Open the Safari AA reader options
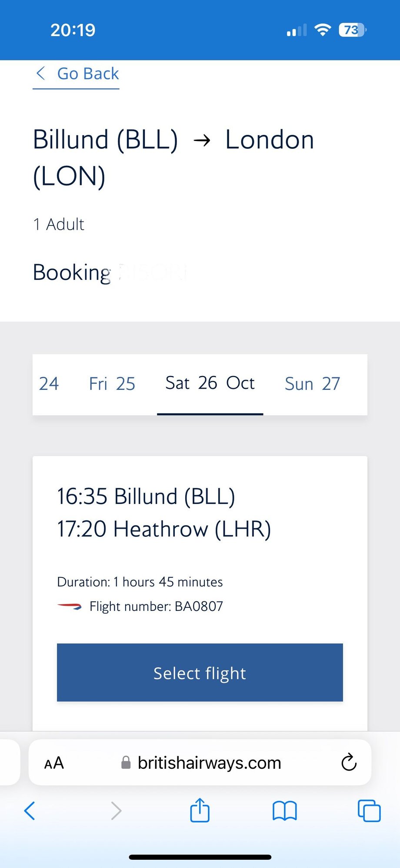Image resolution: width=400 pixels, height=868 pixels. tap(54, 763)
